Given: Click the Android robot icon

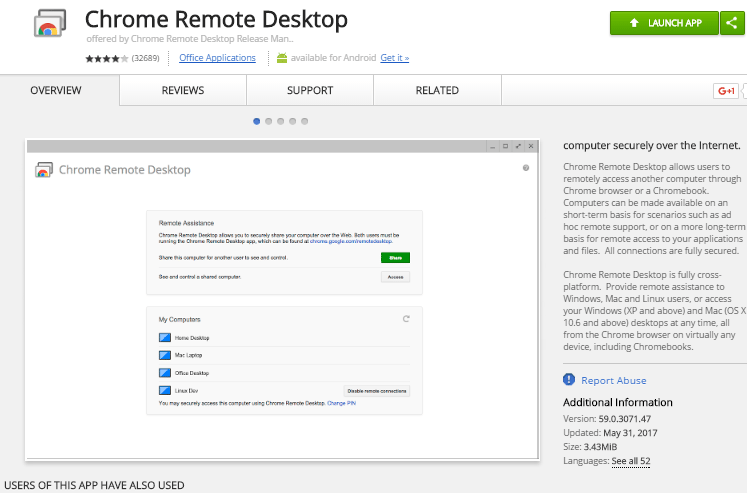Looking at the screenshot, I should coord(282,58).
